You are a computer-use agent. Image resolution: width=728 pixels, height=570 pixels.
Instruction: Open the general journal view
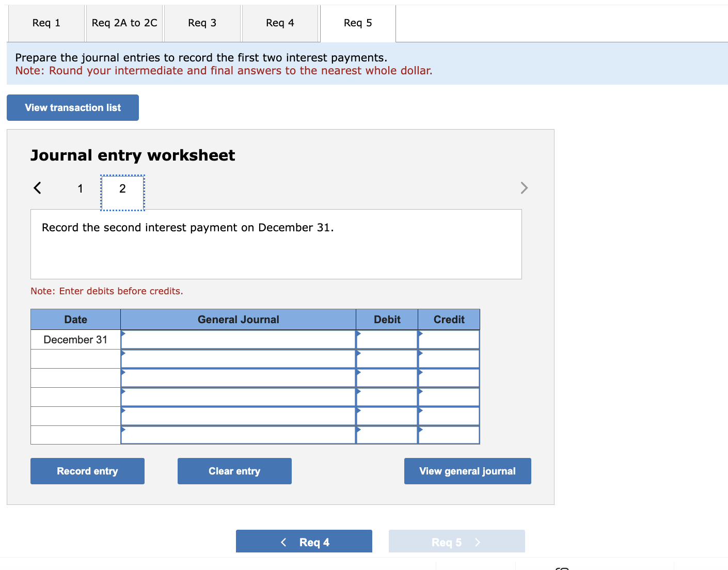[467, 471]
